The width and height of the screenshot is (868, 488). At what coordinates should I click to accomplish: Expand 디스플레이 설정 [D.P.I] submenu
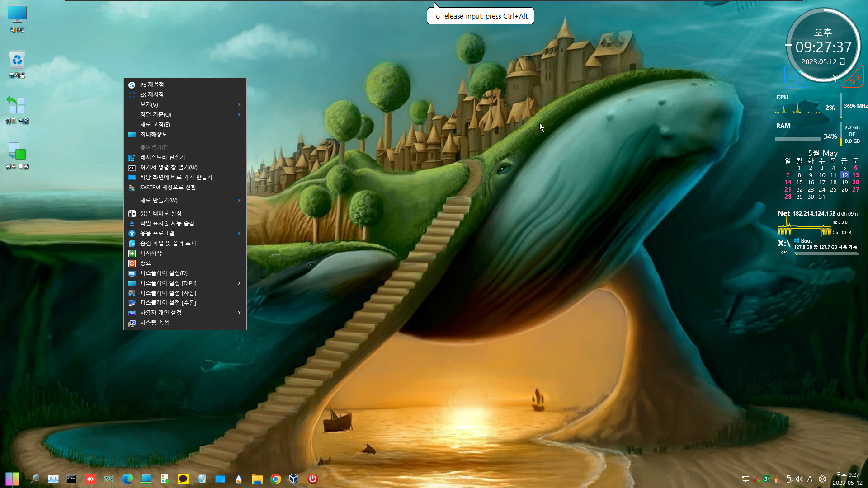[185, 283]
